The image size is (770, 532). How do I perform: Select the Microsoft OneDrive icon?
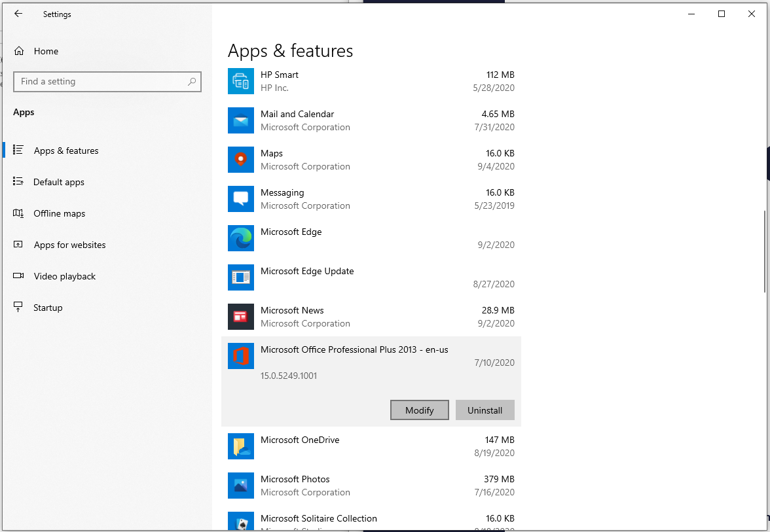[x=241, y=446]
